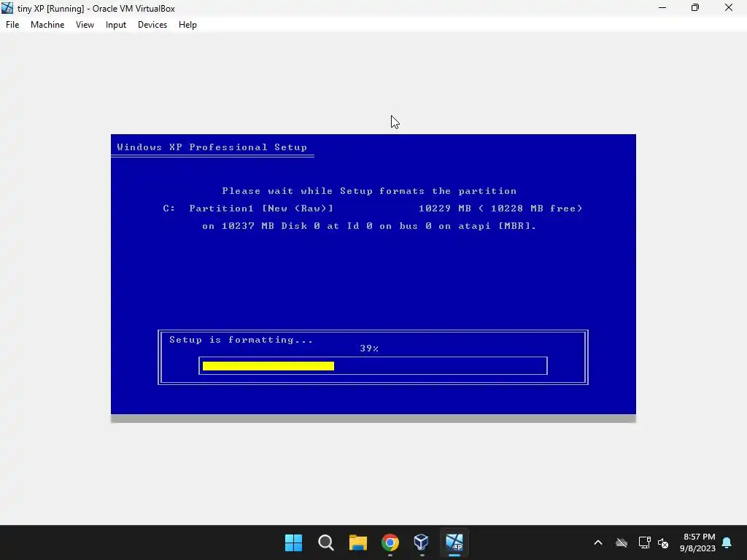Image resolution: width=747 pixels, height=560 pixels.
Task: Open the taskbar Search icon
Action: point(326,542)
